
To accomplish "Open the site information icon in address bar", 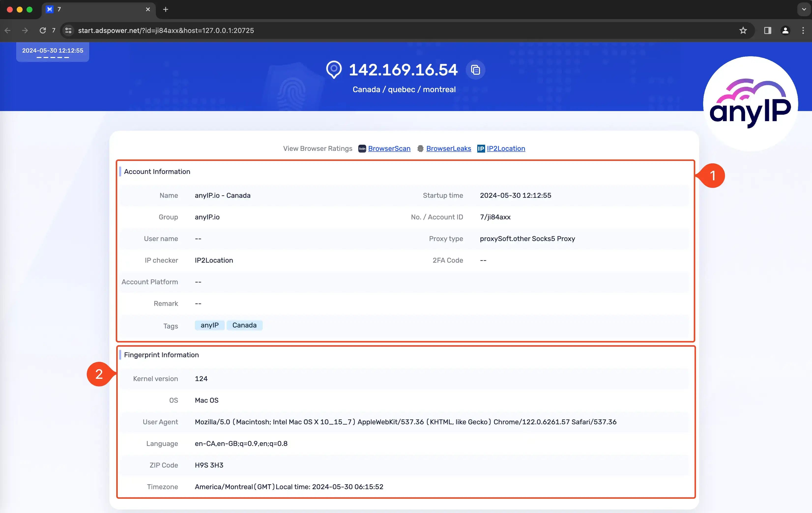I will pyautogui.click(x=68, y=30).
